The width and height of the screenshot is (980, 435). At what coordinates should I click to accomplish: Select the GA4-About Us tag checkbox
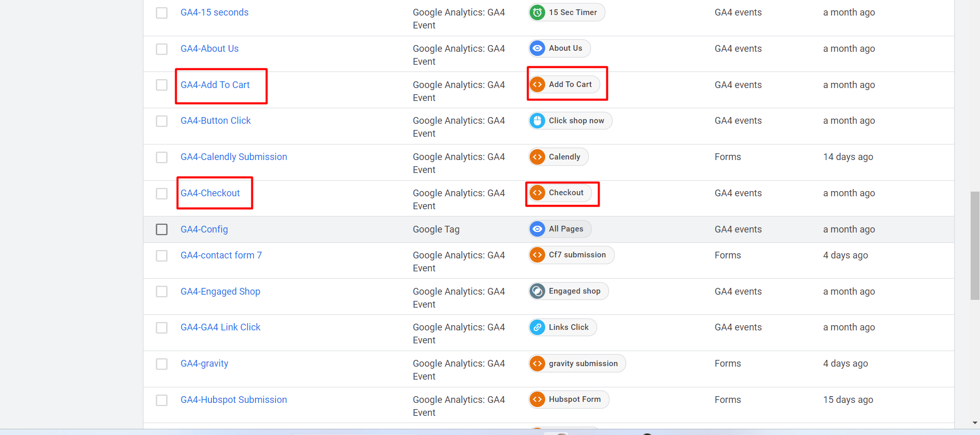click(x=162, y=49)
